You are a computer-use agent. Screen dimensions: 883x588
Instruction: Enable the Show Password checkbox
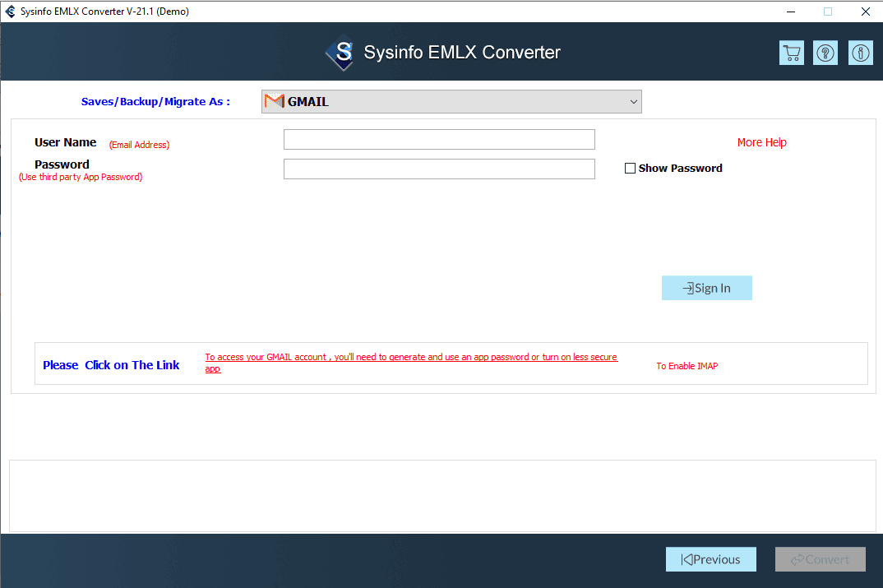point(630,168)
